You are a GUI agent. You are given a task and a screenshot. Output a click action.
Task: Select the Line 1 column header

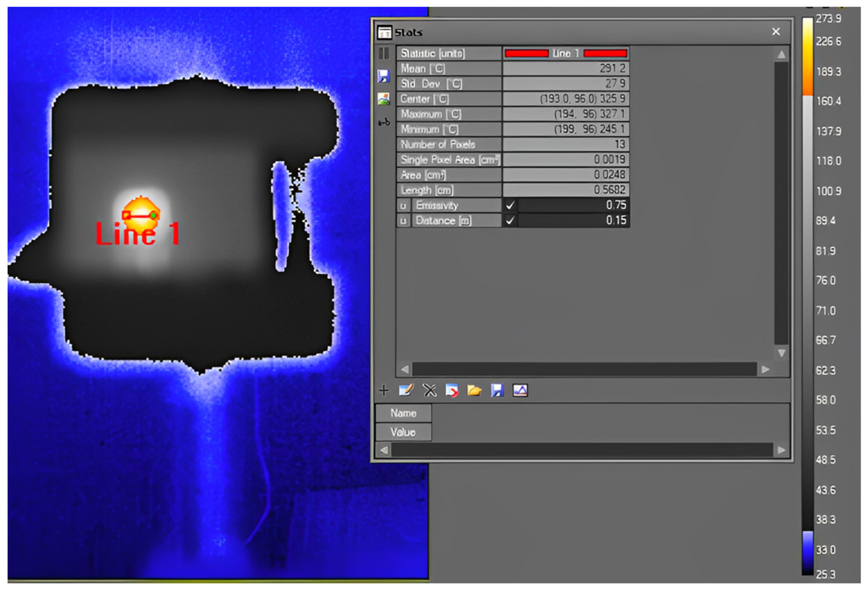pyautogui.click(x=566, y=53)
